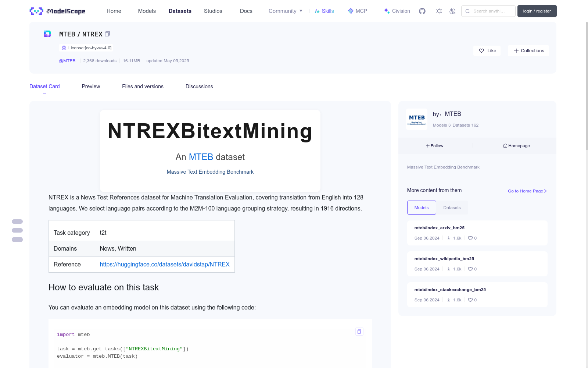The height and width of the screenshot is (368, 588).
Task: Switch to the Preview tab
Action: coord(91,86)
